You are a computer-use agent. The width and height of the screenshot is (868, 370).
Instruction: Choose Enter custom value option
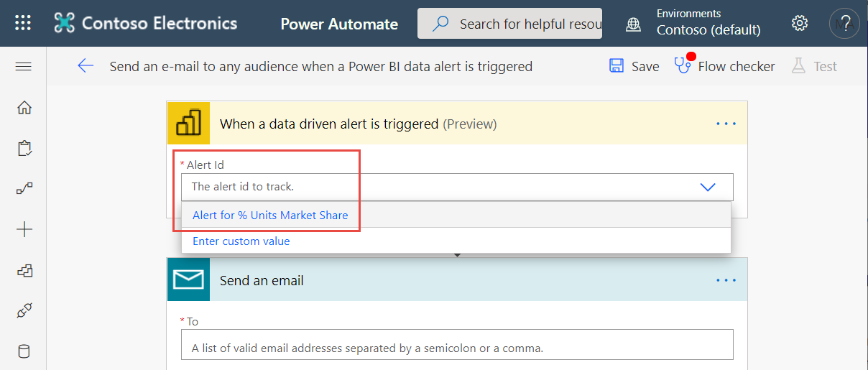point(456,241)
